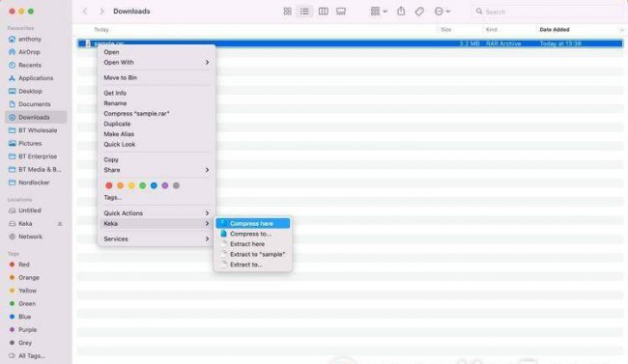Choose Open in context menu
The height and width of the screenshot is (364, 628).
pos(157,52)
